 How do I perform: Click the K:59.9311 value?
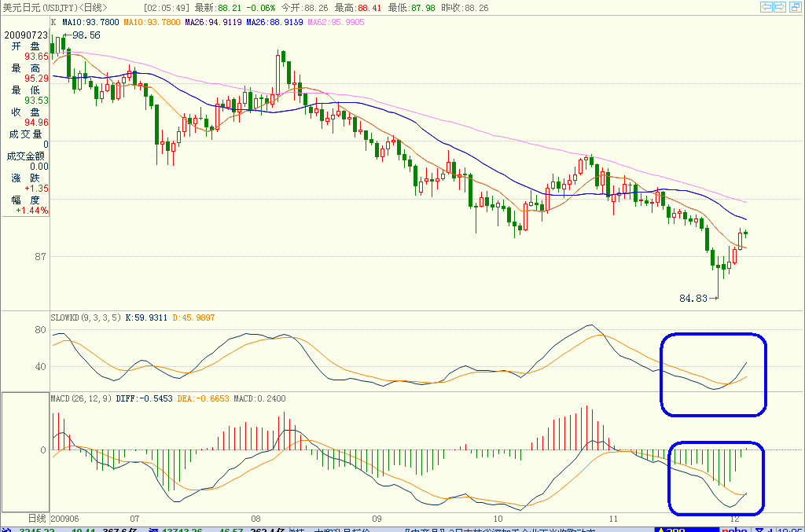tap(146, 317)
